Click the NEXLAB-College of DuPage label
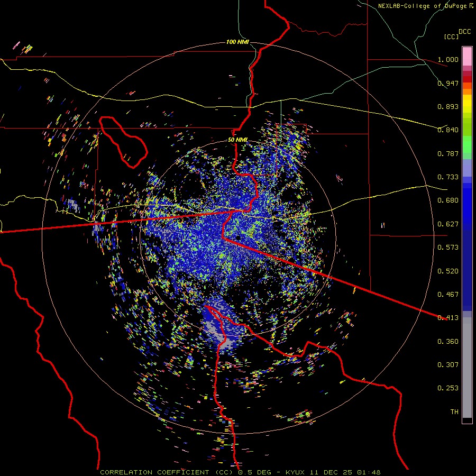Screen dimensions: 476x476 424,6
